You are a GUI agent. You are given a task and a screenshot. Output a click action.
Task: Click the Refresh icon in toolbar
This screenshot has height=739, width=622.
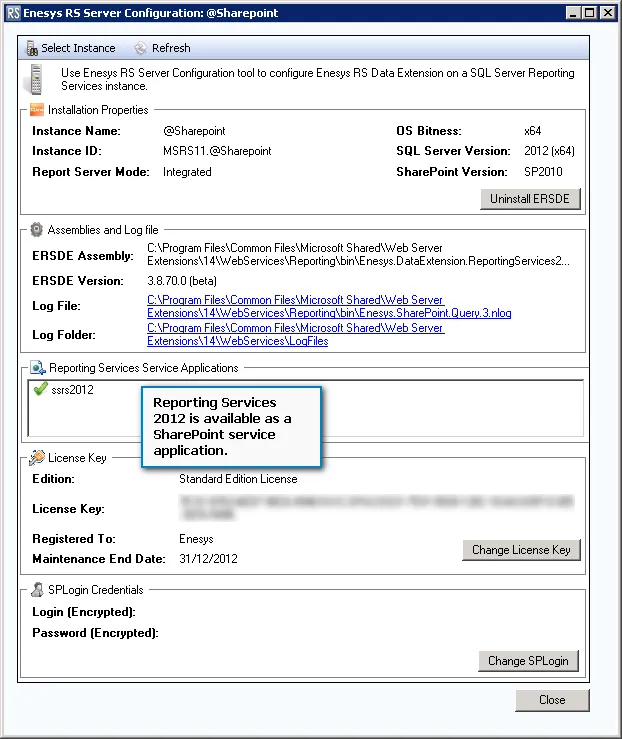click(x=140, y=48)
